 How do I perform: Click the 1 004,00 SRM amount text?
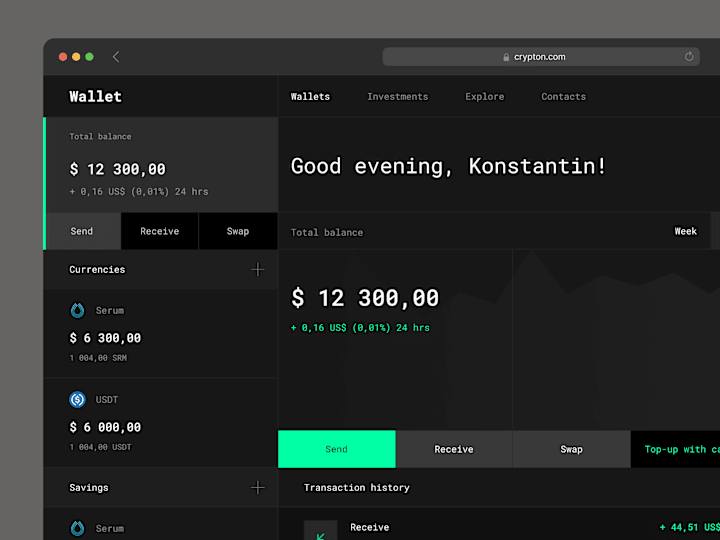tap(98, 358)
